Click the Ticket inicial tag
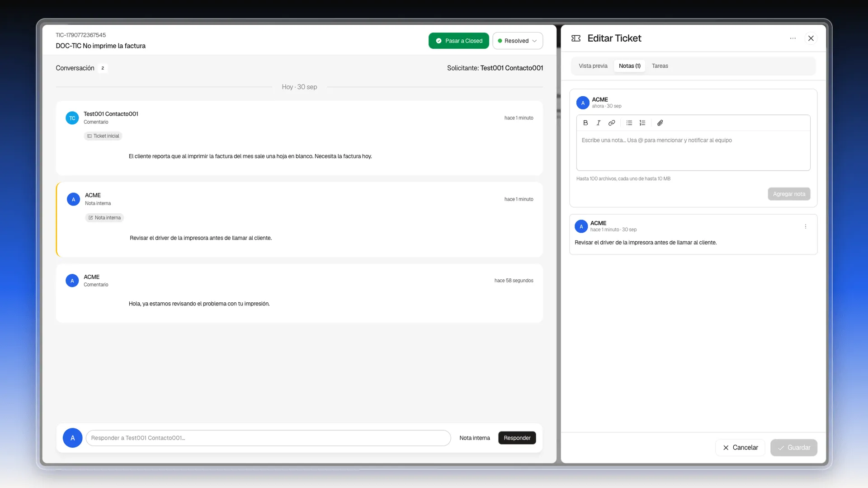Screen dimensions: 868x488 [103, 136]
